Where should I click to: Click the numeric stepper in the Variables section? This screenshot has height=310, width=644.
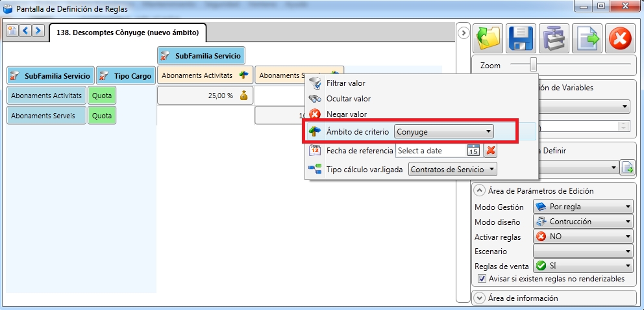click(625, 126)
